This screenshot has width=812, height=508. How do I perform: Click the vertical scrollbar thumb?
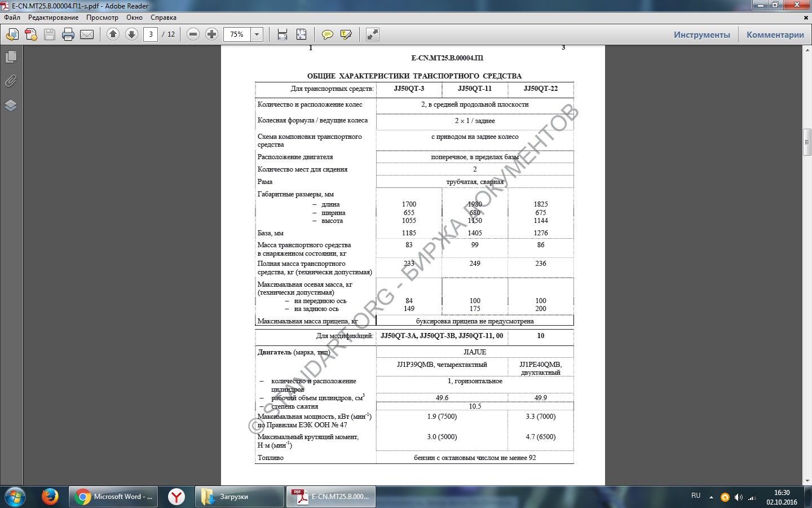point(807,142)
